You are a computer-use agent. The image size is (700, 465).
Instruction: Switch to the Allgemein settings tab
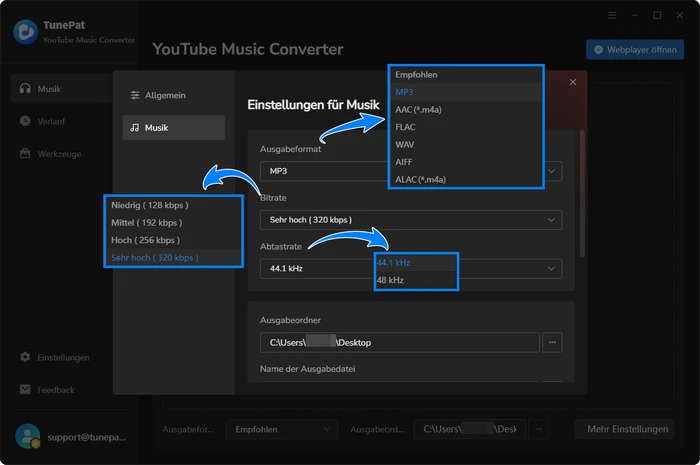[x=174, y=95]
